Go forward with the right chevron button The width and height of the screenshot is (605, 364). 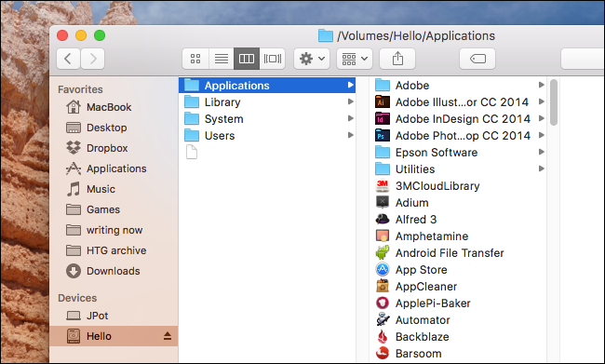[92, 59]
